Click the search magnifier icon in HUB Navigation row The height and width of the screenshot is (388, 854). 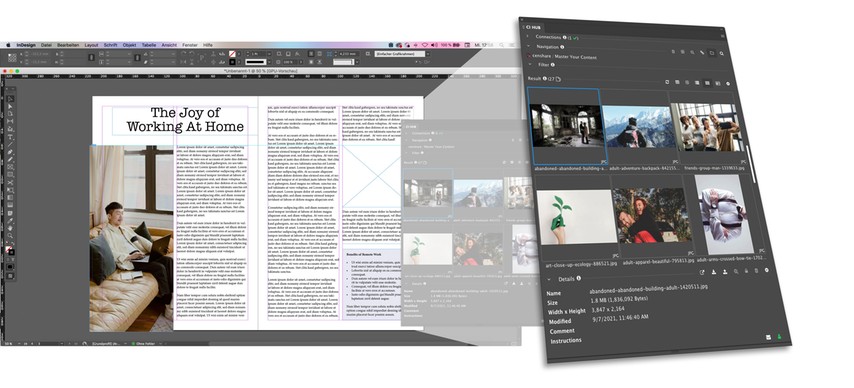722,53
